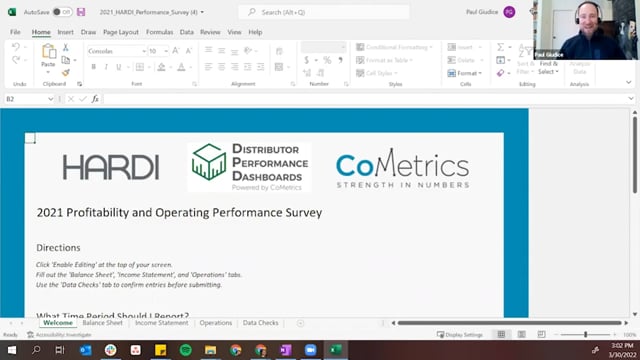This screenshot has width=640, height=360.
Task: Toggle Top Align in Alignment group
Action: 209,50
